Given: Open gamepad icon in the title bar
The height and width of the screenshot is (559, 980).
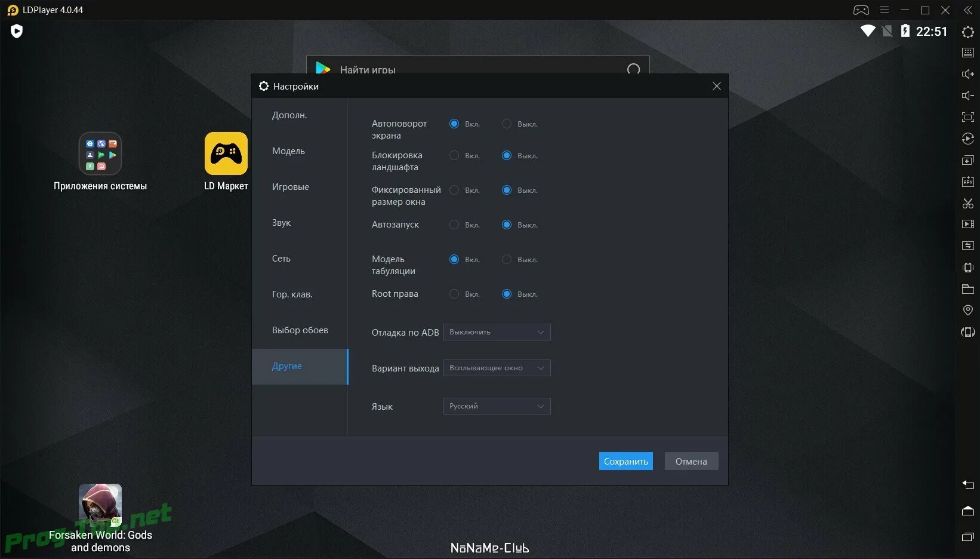Looking at the screenshot, I should (x=861, y=10).
